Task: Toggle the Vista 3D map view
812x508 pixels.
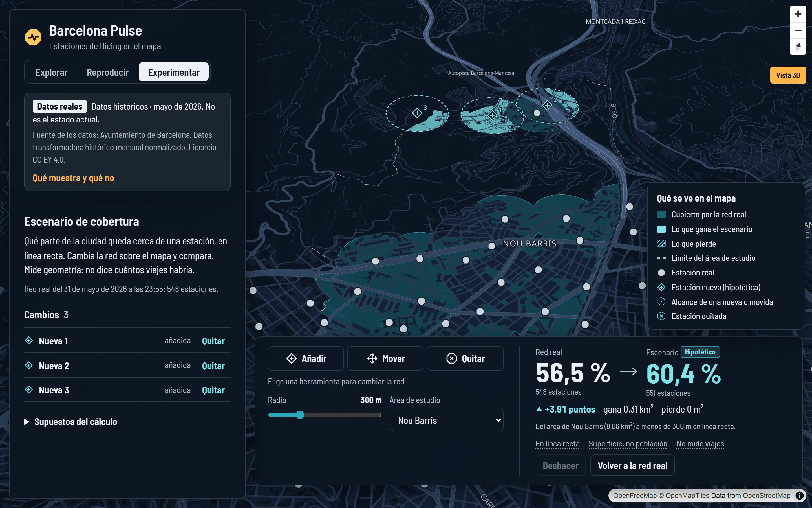Action: tap(788, 75)
